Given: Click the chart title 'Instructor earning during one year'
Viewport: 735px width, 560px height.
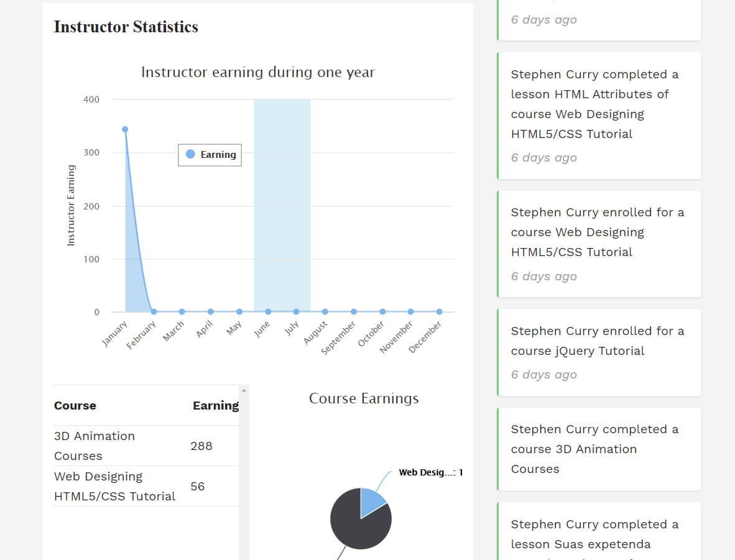Looking at the screenshot, I should pyautogui.click(x=257, y=72).
